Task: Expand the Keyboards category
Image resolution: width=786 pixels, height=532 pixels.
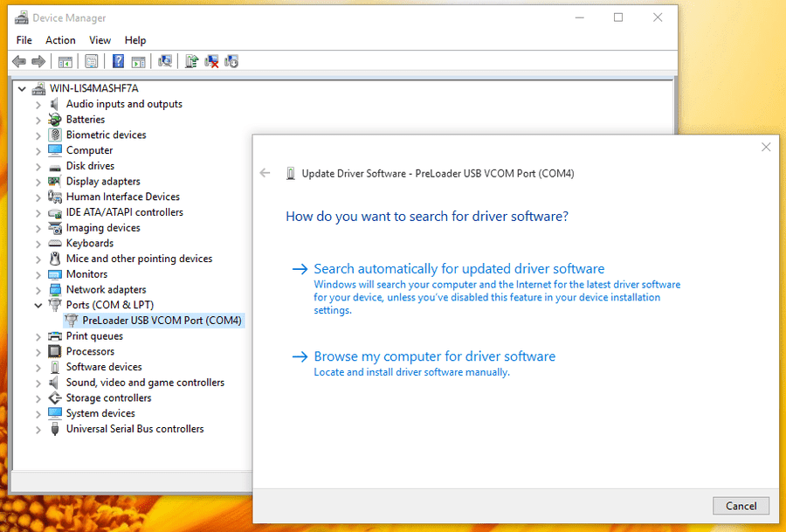Action: 38,244
